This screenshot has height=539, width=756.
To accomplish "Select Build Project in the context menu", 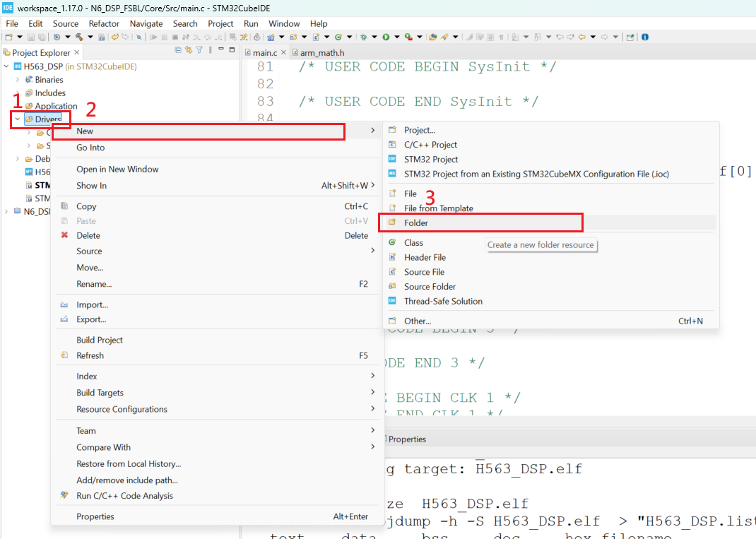I will (x=217, y=340).
